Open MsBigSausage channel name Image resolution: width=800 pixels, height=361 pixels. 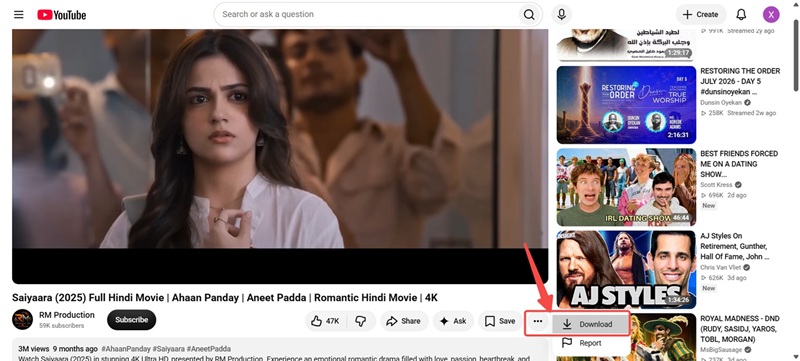coord(721,350)
